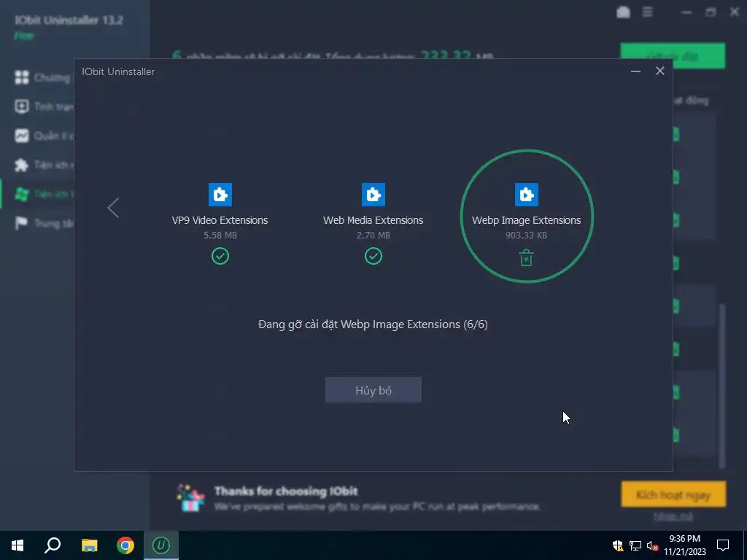Click the IObit Uninstaller taskbar icon
Image resolution: width=747 pixels, height=560 pixels.
click(x=161, y=545)
